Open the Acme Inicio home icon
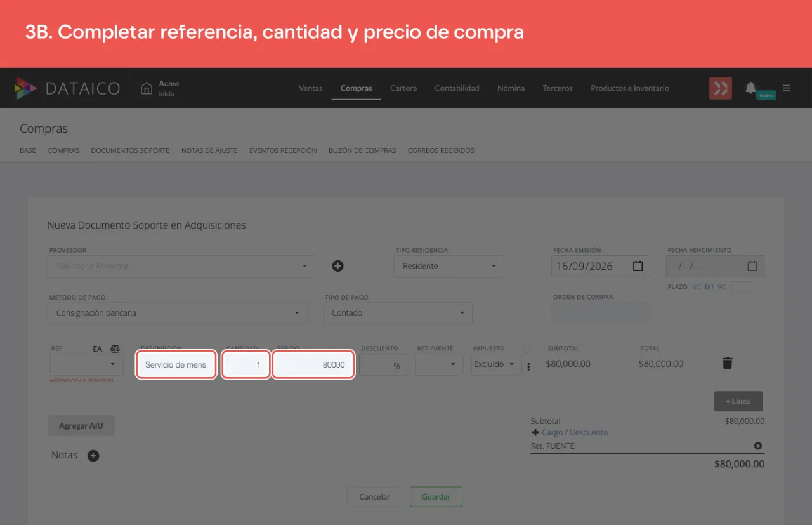 (x=147, y=88)
